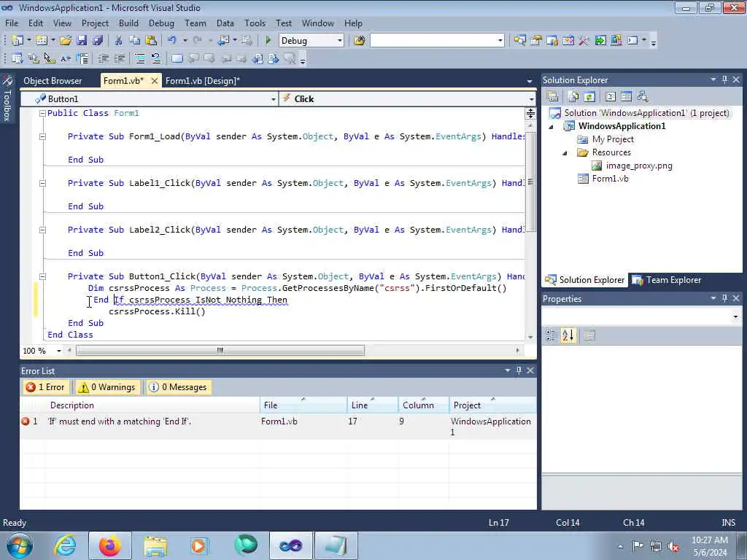Open the File menu
The height and width of the screenshot is (560, 747).
12,23
